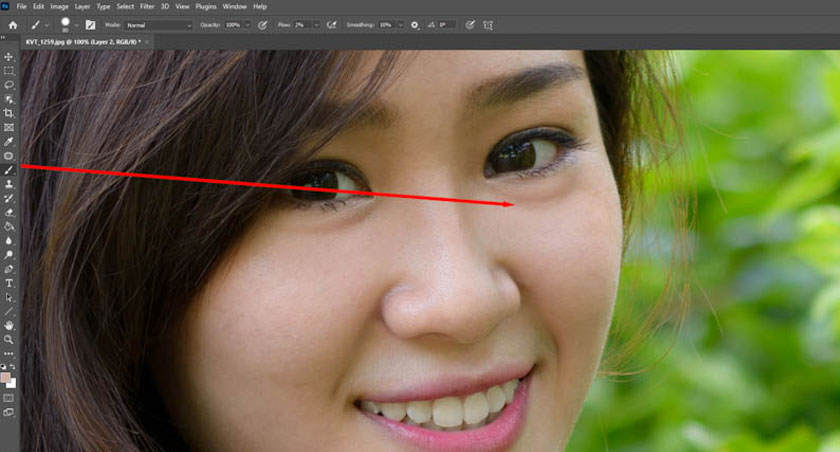
Task: Open smoothing options gear menu
Action: 415,25
